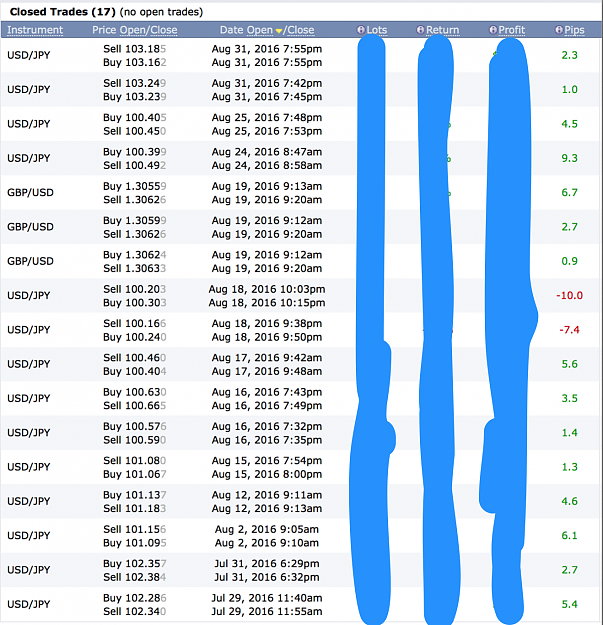Click the red pips value -7.4
This screenshot has height=625, width=603.
570,330
